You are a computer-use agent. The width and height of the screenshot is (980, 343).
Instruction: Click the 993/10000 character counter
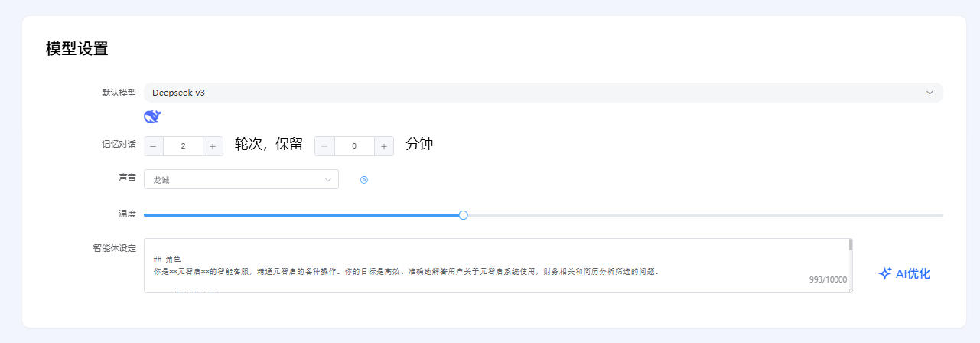(x=828, y=280)
